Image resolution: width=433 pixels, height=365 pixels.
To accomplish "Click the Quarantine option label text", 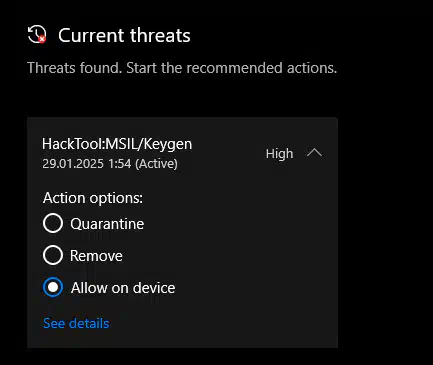I will tap(107, 224).
